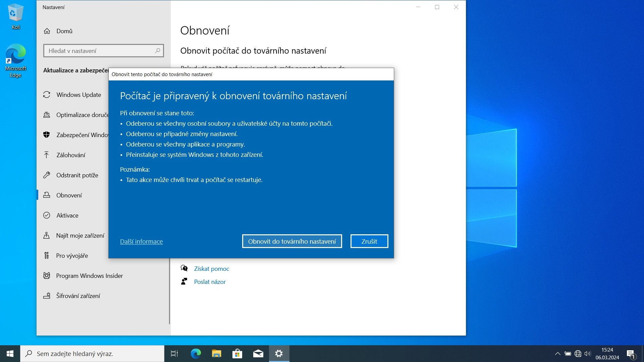Click the Hledat v nastavení search field
Screen dimensions: 644x362
coord(104,51)
